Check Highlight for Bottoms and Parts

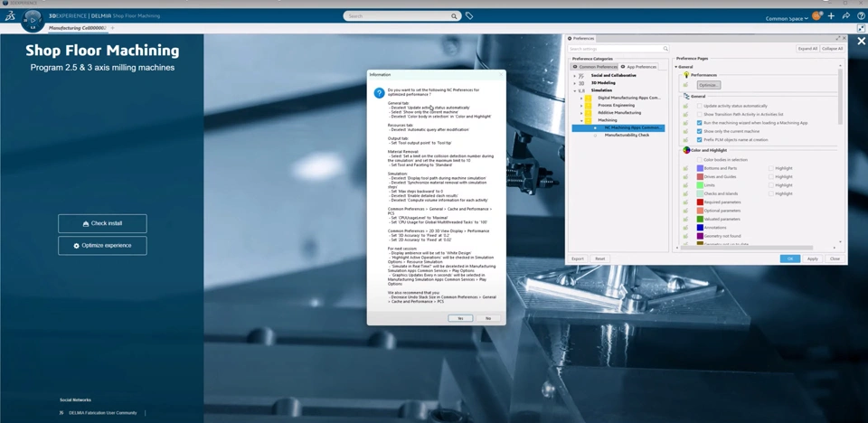(x=771, y=168)
